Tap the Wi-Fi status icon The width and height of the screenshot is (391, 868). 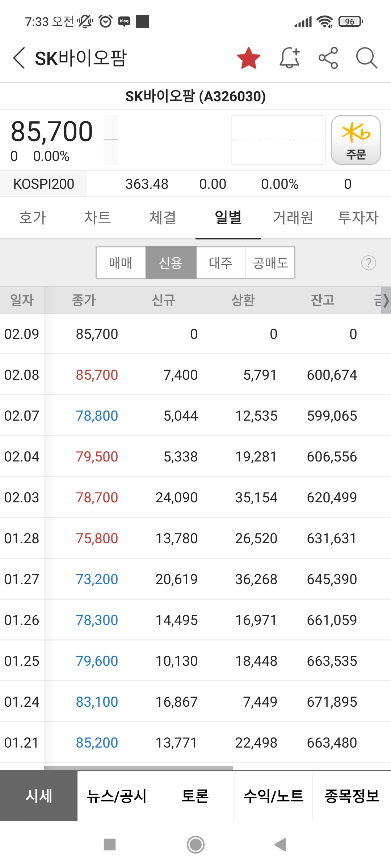tap(325, 21)
